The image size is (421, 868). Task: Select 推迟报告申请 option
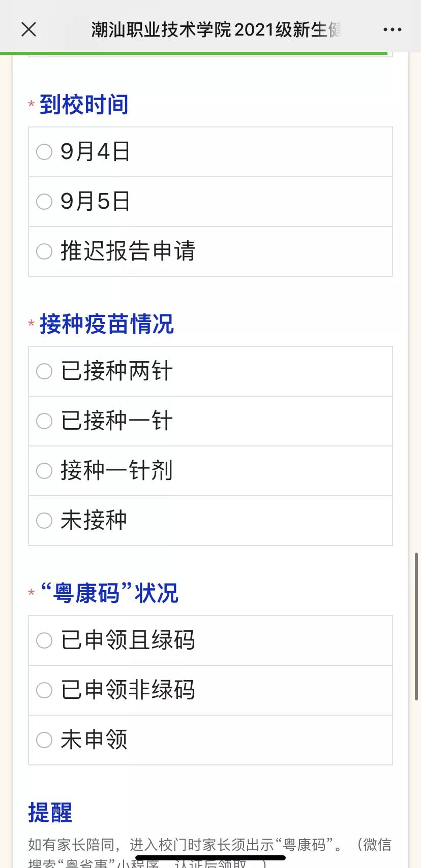click(44, 251)
